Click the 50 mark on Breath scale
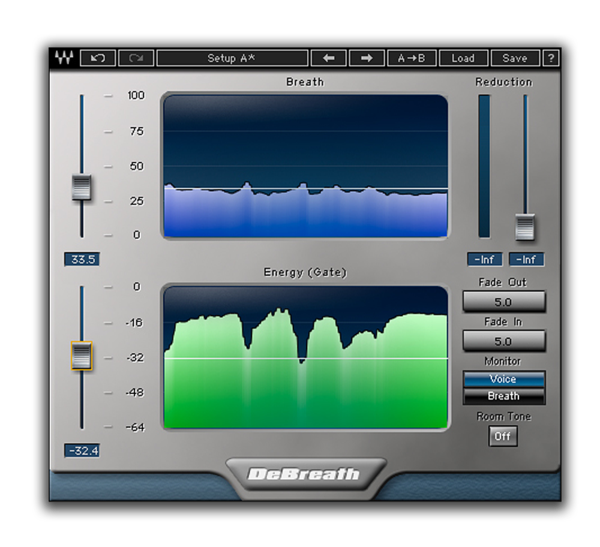This screenshot has height=547, width=600. pyautogui.click(x=137, y=166)
